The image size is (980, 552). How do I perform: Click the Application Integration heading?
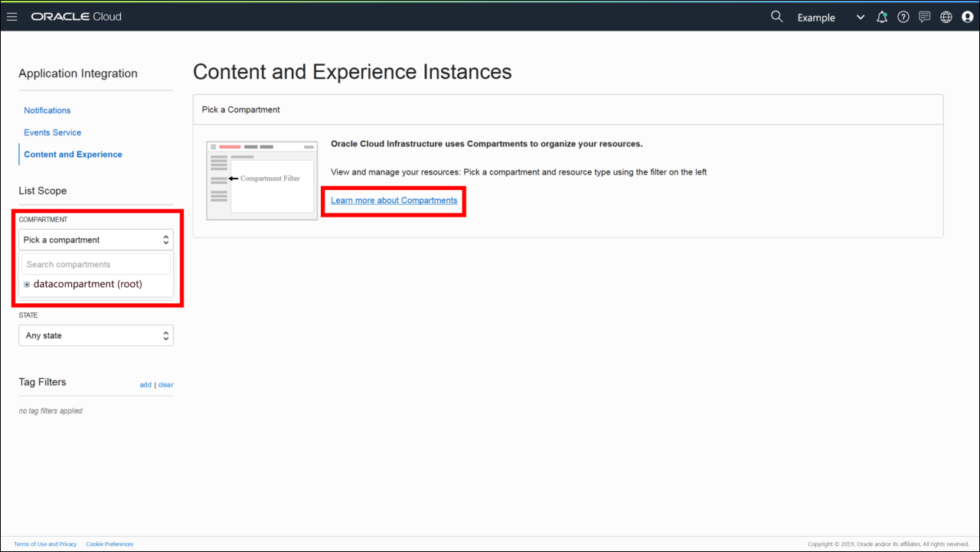[78, 73]
